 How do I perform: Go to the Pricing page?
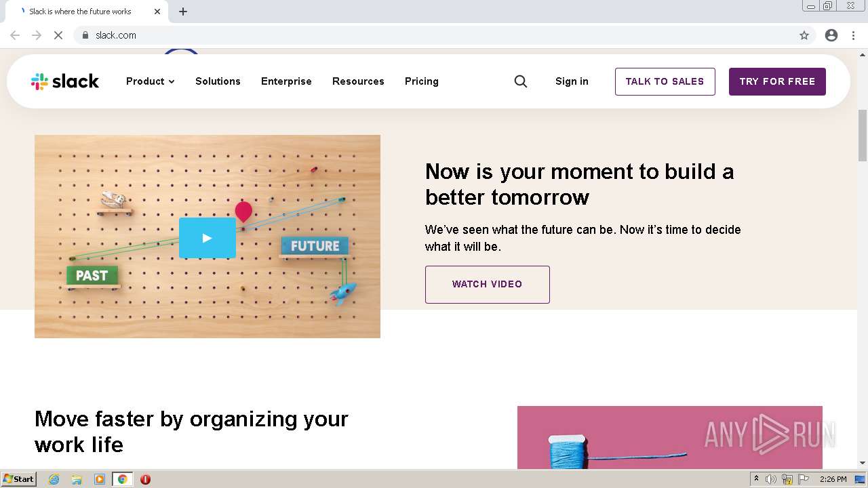point(422,81)
